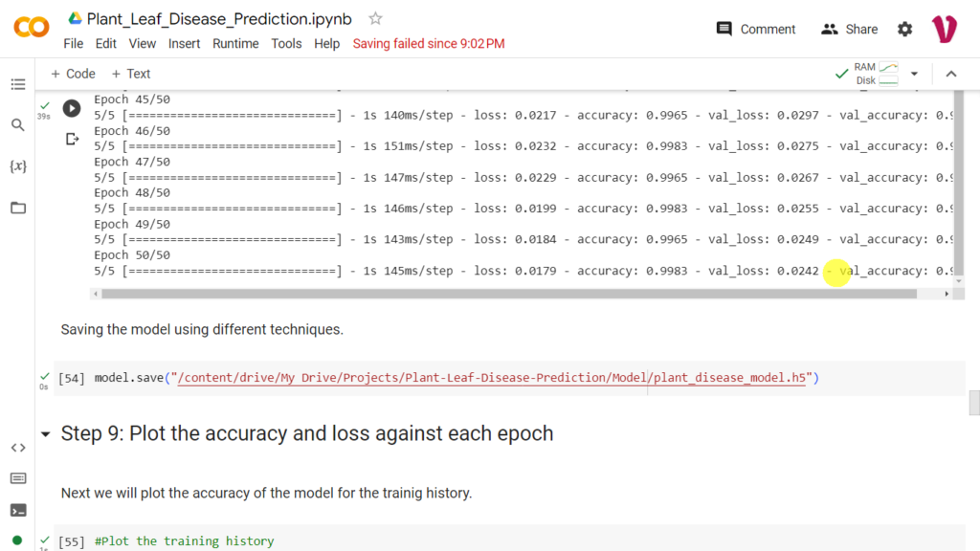Open the Runtime menu

tap(235, 44)
